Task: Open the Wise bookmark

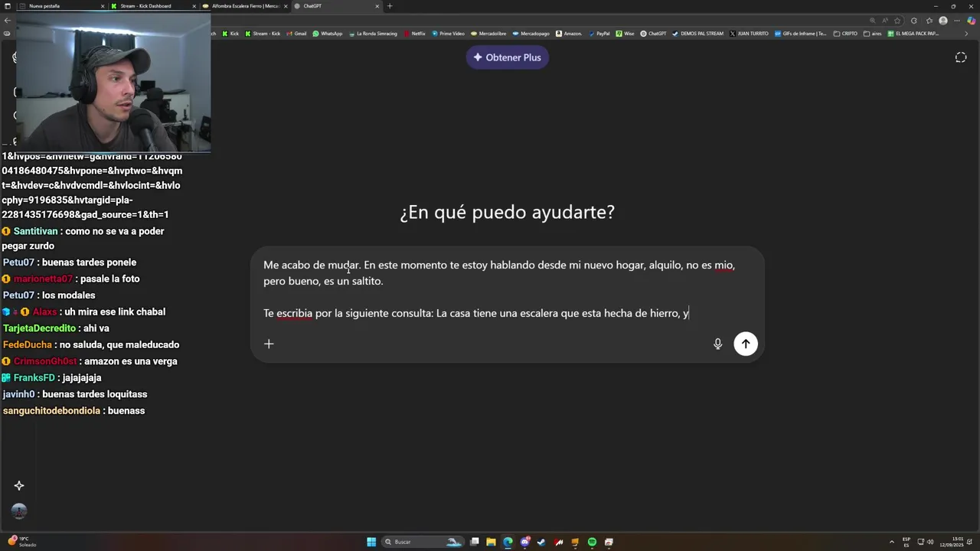Action: click(625, 34)
